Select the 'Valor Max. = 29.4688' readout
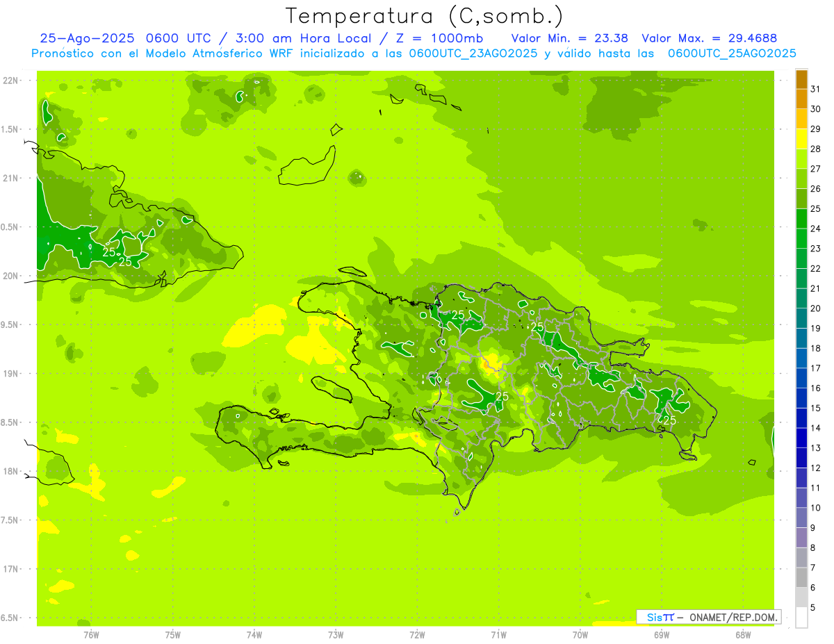 pos(709,38)
